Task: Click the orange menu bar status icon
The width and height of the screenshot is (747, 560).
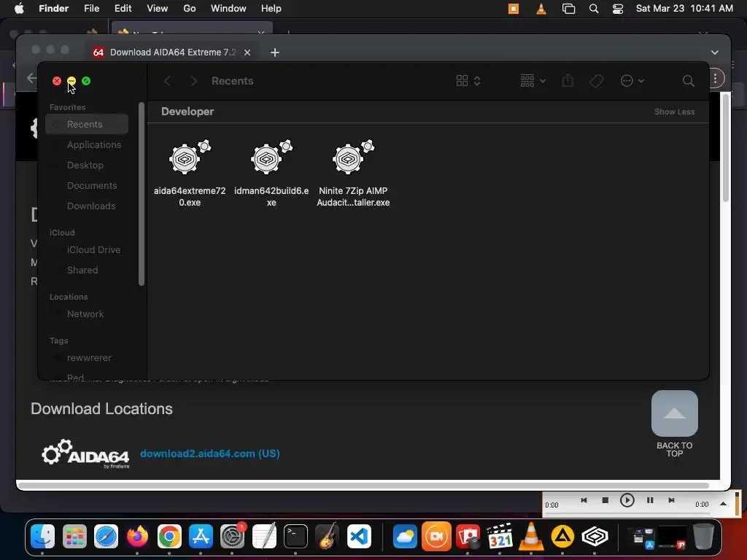Action: tap(514, 9)
